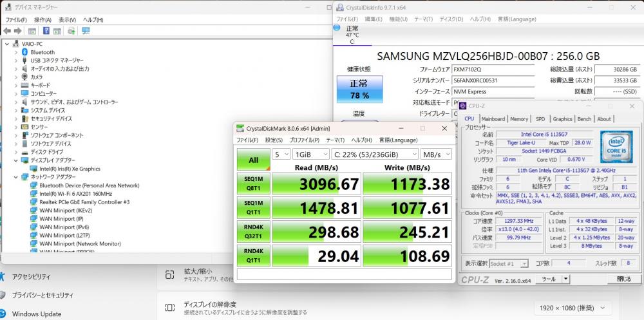Open アクセシビリティ in Windows Settings sidebar
Viewport: 644px width, 320px height.
[x=31, y=277]
